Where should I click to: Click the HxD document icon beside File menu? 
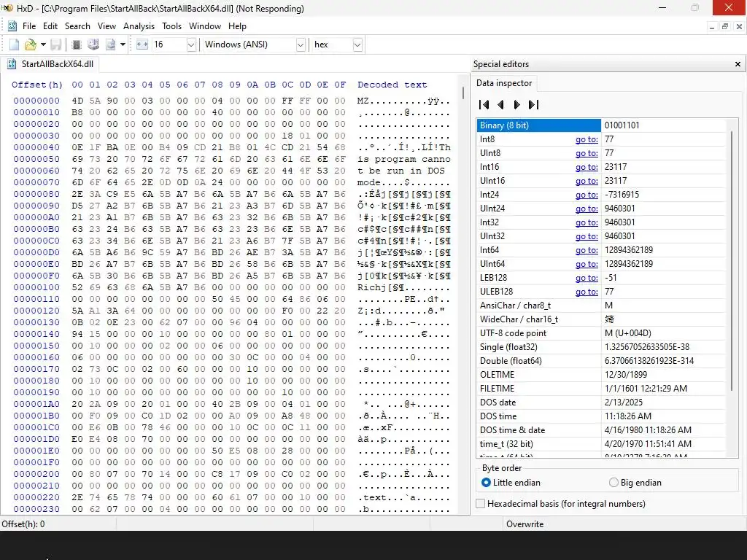(12, 26)
